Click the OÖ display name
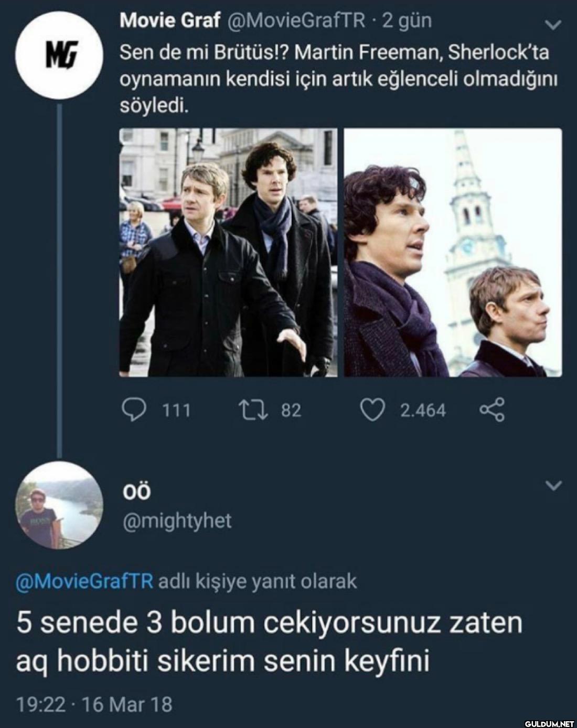The height and width of the screenshot is (728, 577). (136, 492)
